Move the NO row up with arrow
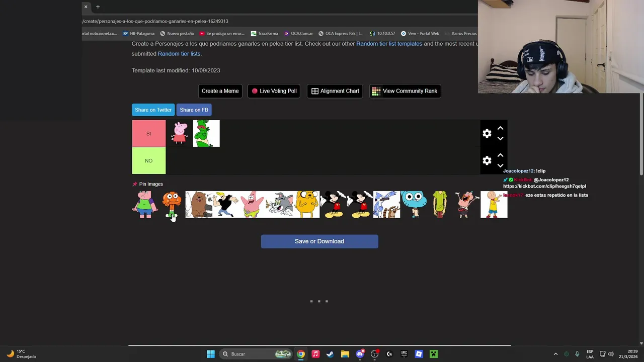644x362 pixels. pos(500,156)
